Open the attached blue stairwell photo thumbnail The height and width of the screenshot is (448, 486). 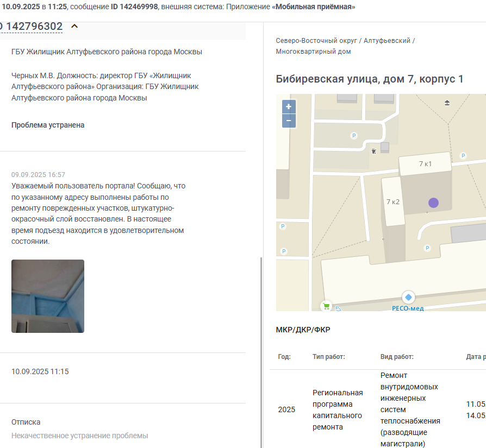tap(48, 296)
